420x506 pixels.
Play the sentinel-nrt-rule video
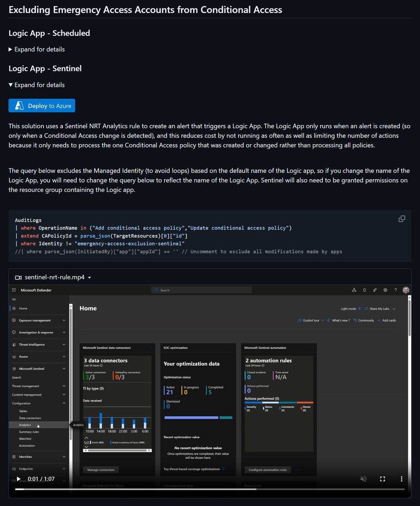pos(18,479)
